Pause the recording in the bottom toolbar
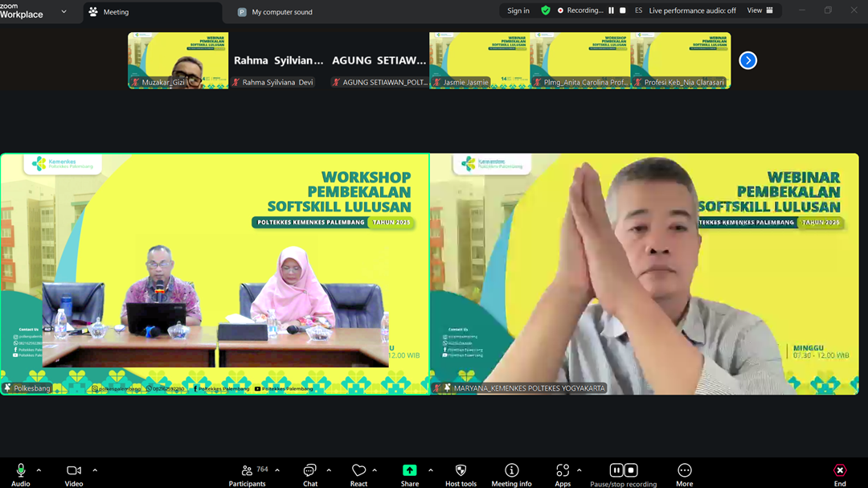Image resolution: width=868 pixels, height=488 pixels. coord(616,470)
